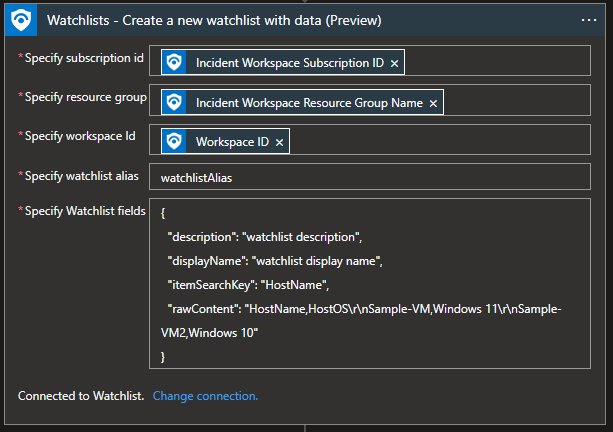Click the Incident Workspace Resource Group Name token icon

174,102
